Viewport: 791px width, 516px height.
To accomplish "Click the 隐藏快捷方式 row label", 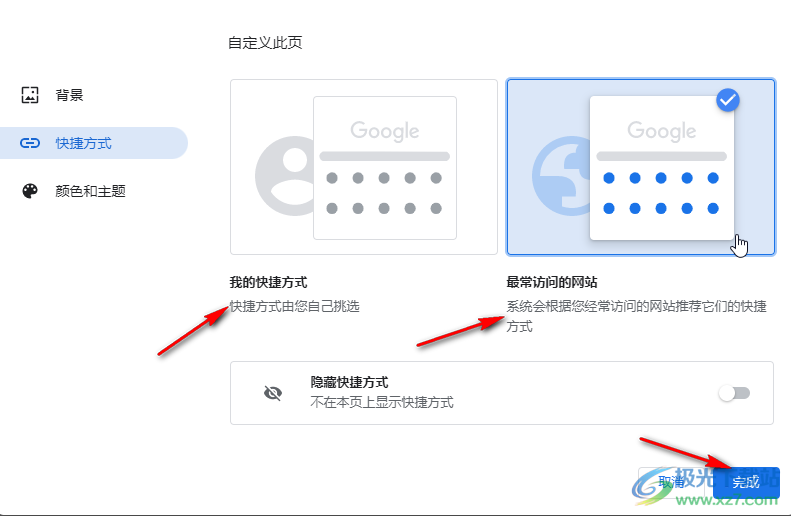I will click(349, 382).
